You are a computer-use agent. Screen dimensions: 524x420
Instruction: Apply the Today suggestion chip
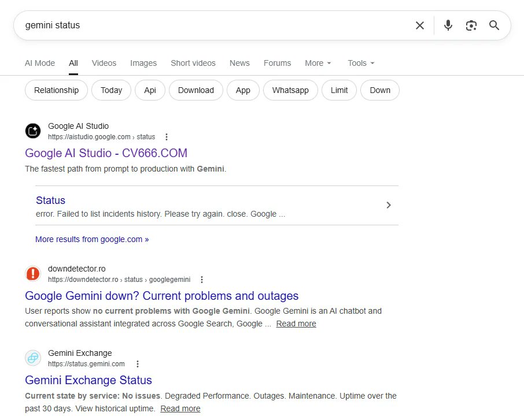111,90
